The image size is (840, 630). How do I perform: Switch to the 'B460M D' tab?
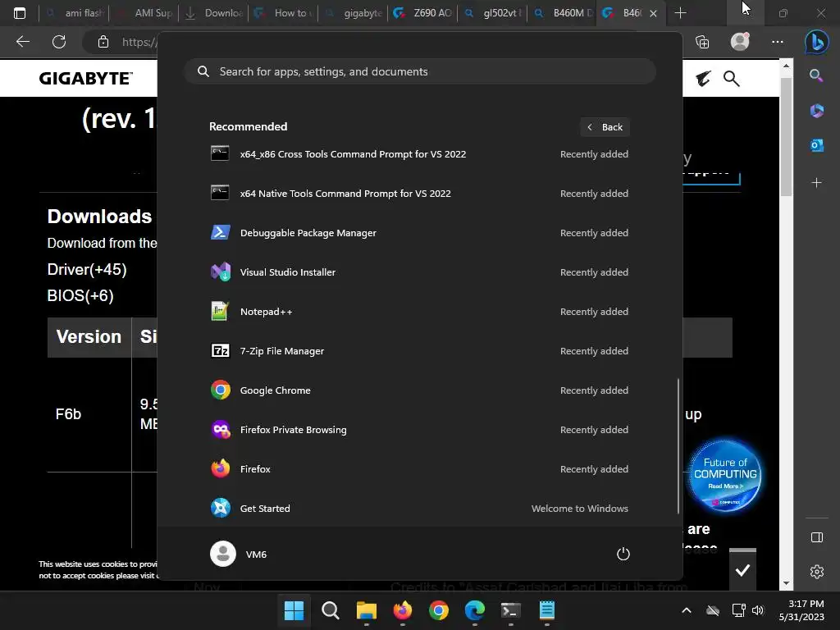coord(562,13)
